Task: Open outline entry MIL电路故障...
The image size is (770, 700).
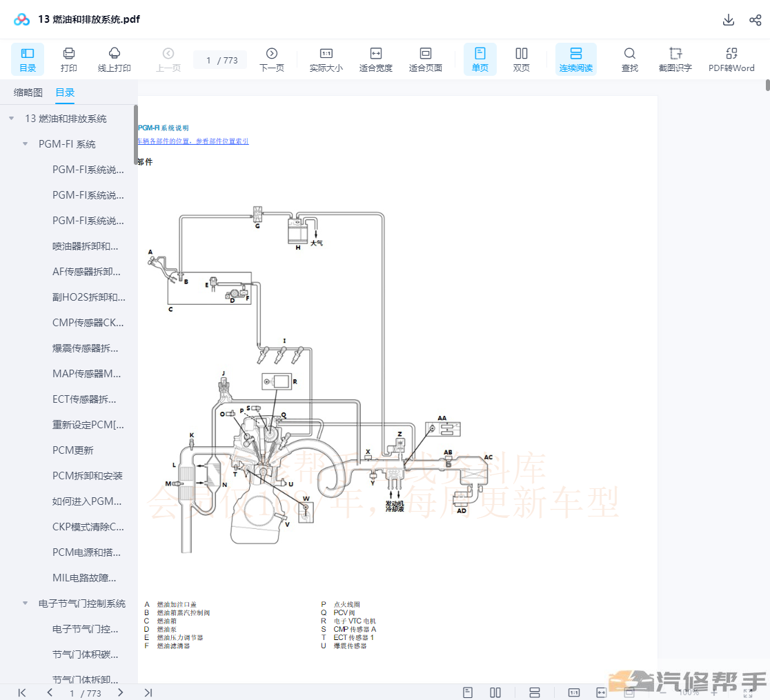Action: pyautogui.click(x=84, y=578)
